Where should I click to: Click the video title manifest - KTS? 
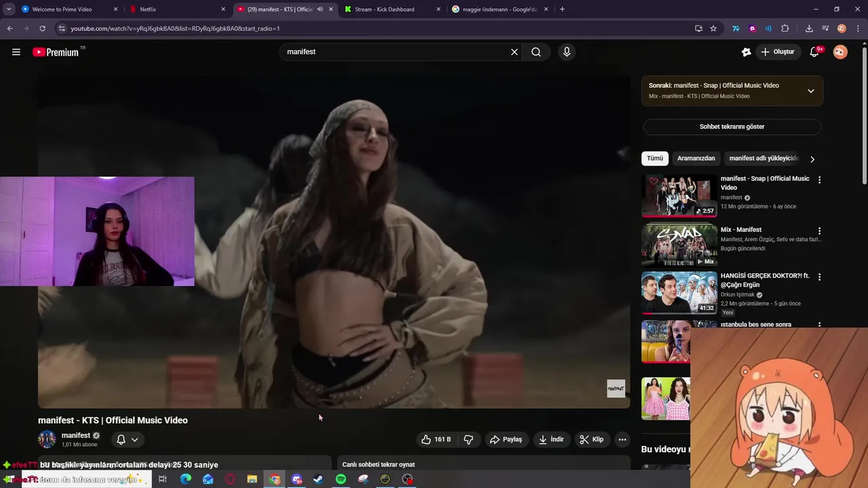[x=113, y=420]
